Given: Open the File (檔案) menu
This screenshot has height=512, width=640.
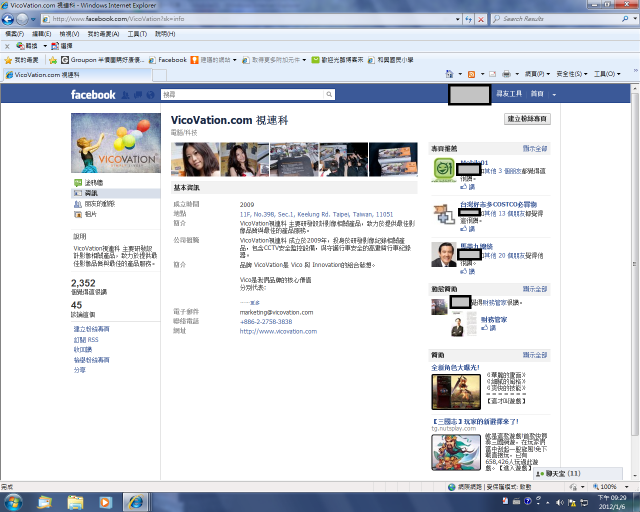Looking at the screenshot, I should tap(14, 34).
